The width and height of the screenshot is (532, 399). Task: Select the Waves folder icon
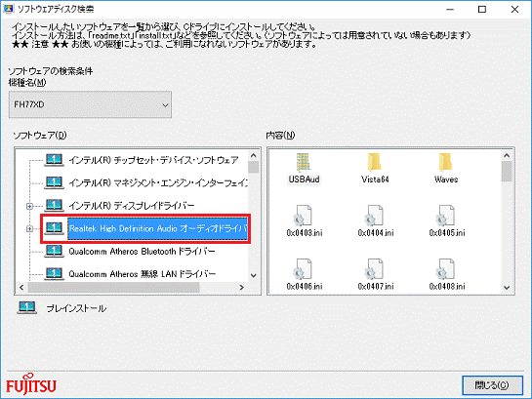click(446, 162)
